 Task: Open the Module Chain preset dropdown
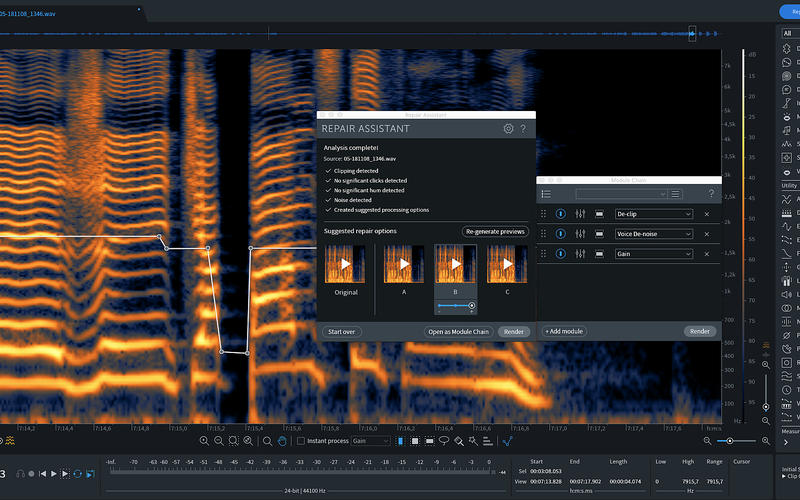point(621,194)
